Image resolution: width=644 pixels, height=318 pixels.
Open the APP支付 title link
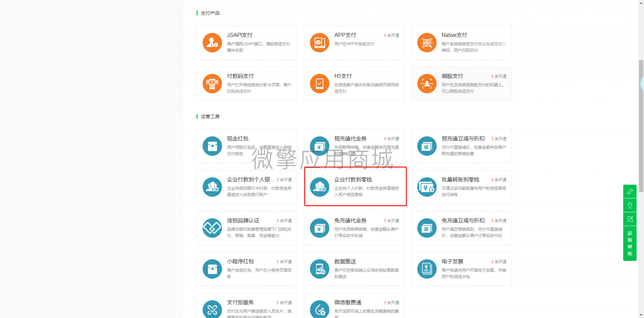coord(345,35)
